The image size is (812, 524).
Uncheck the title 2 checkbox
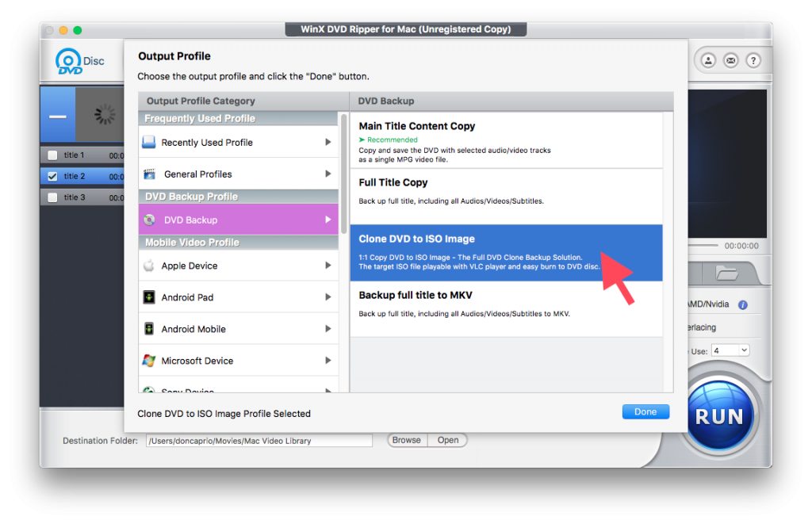tap(52, 176)
